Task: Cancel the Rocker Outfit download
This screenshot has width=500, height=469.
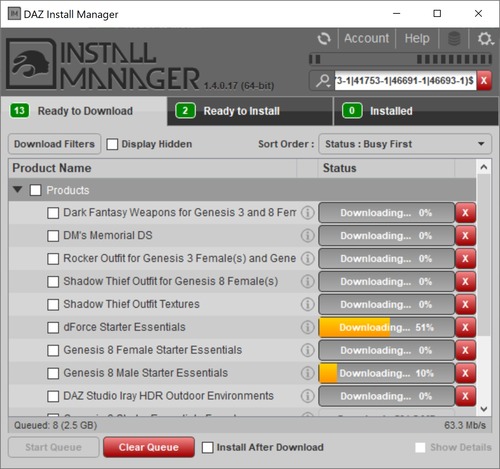Action: point(465,258)
